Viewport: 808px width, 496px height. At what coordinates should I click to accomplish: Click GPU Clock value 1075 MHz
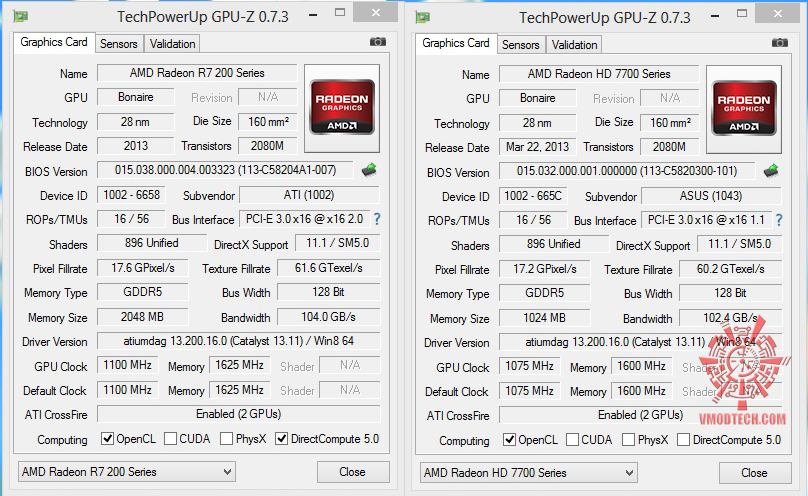[x=529, y=366]
